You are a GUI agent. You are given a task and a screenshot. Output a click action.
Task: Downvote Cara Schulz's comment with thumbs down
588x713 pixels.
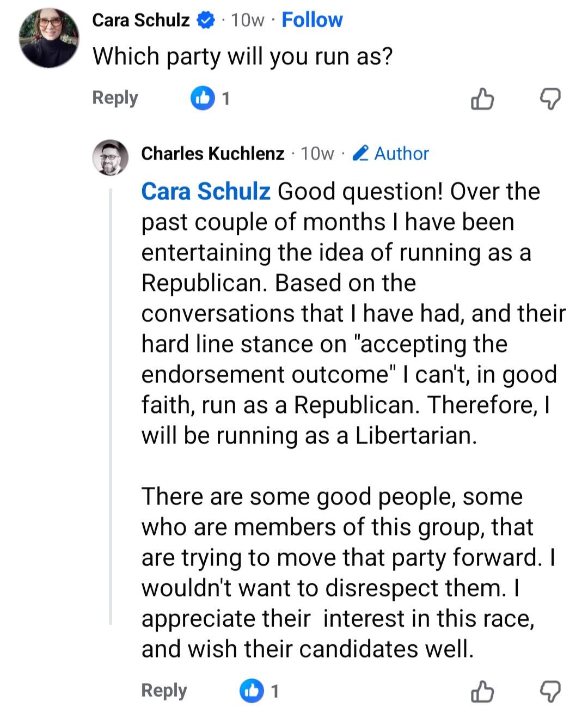550,99
